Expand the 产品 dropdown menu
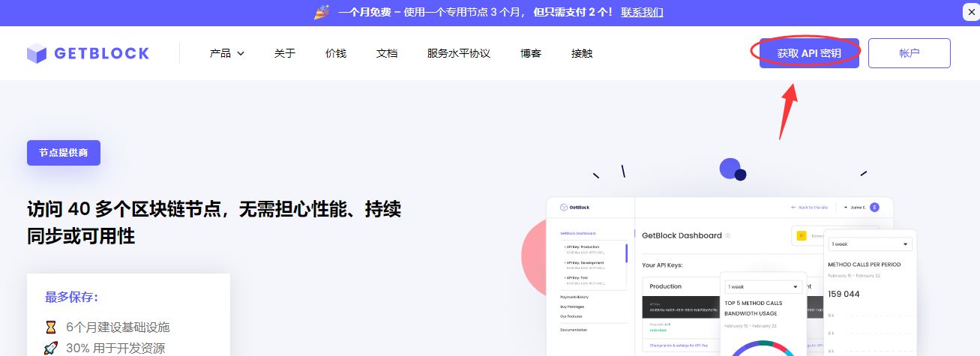 click(x=227, y=53)
